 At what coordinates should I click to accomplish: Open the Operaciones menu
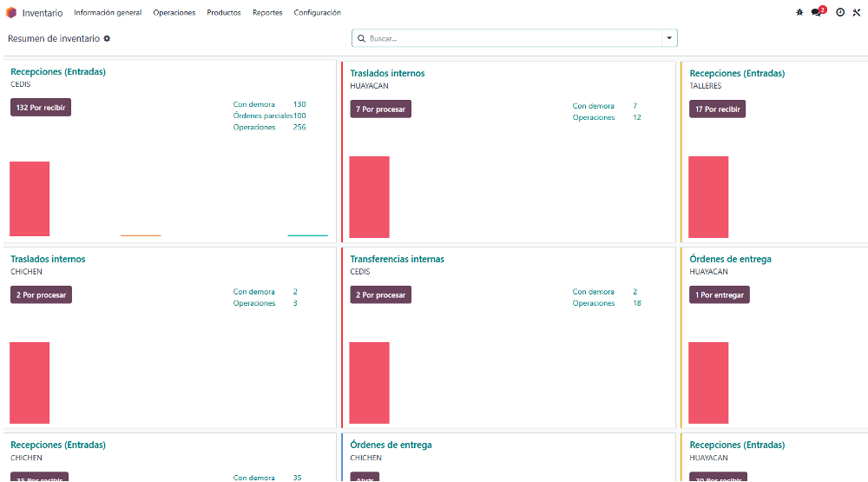[174, 12]
